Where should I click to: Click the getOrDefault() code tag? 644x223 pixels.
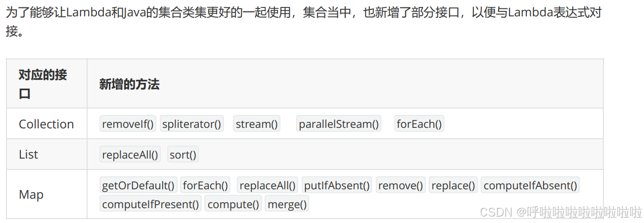[138, 186]
